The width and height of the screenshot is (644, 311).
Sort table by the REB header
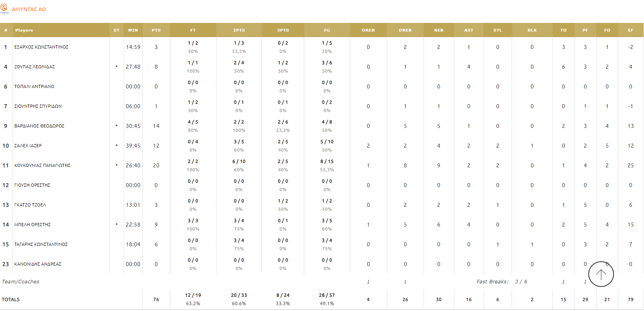(439, 30)
